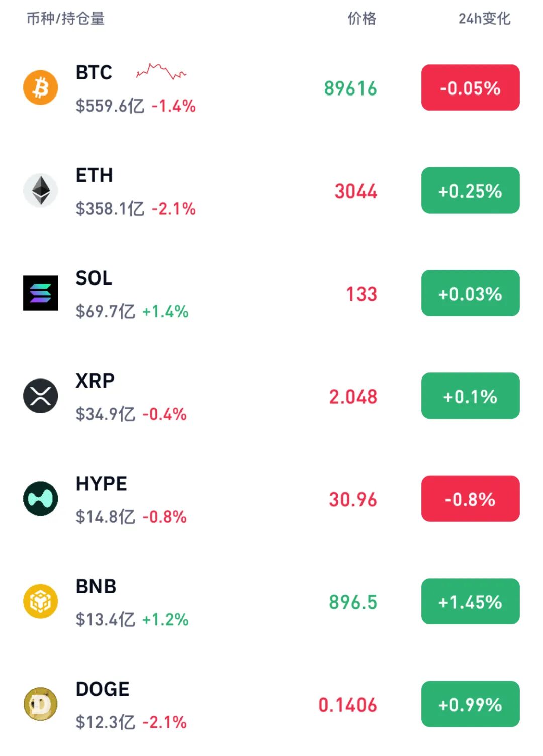Sort by 币种/持仓量 column header

coord(65,19)
